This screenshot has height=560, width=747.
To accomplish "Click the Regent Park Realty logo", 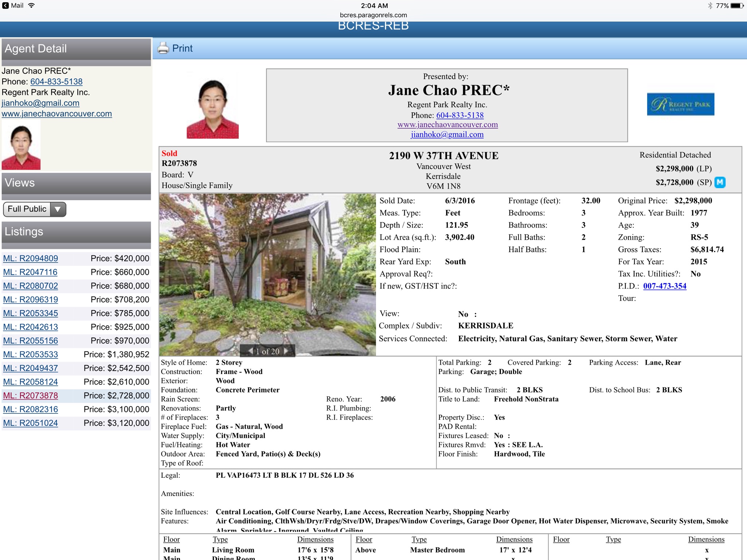I will [x=680, y=104].
